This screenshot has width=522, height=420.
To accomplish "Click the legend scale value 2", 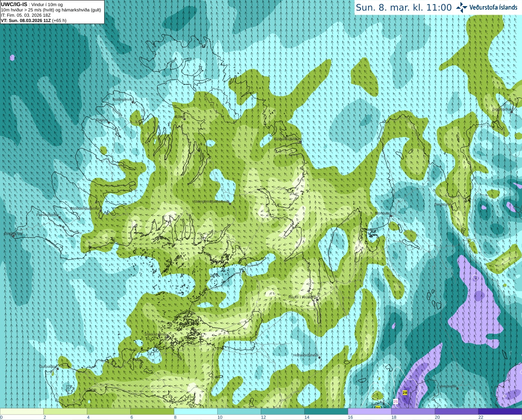I will coord(45,417).
